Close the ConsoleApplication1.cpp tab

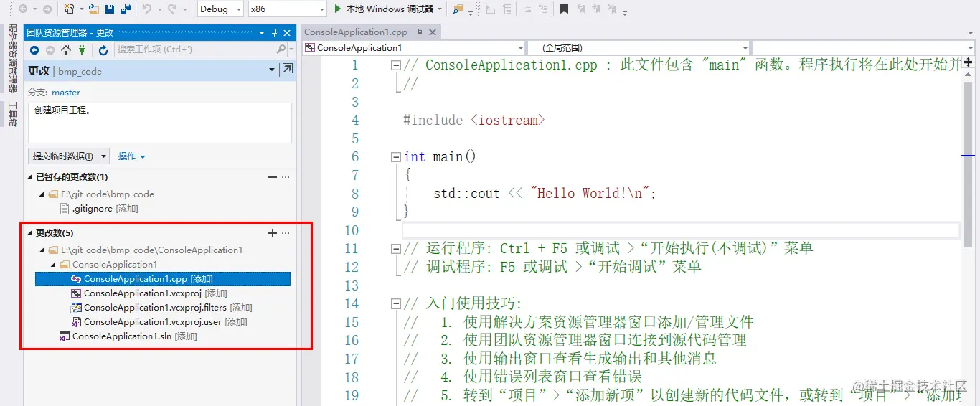tap(432, 32)
